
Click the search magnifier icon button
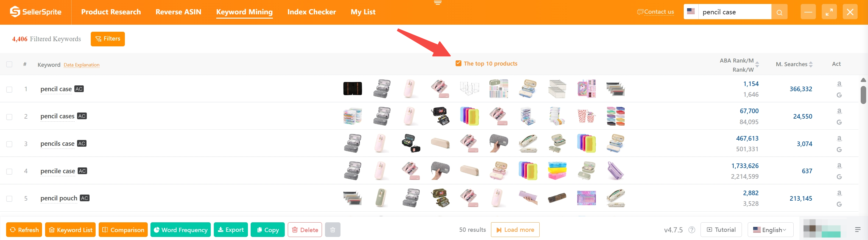[x=779, y=12]
